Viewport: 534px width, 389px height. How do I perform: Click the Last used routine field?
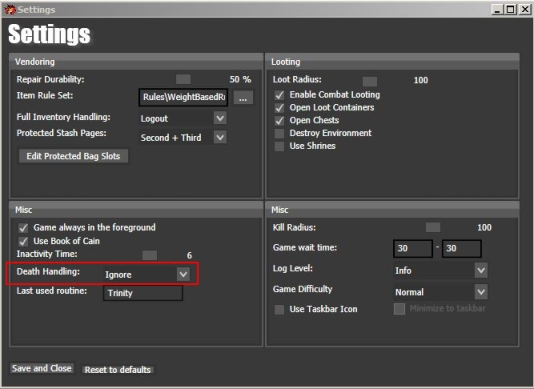(143, 293)
